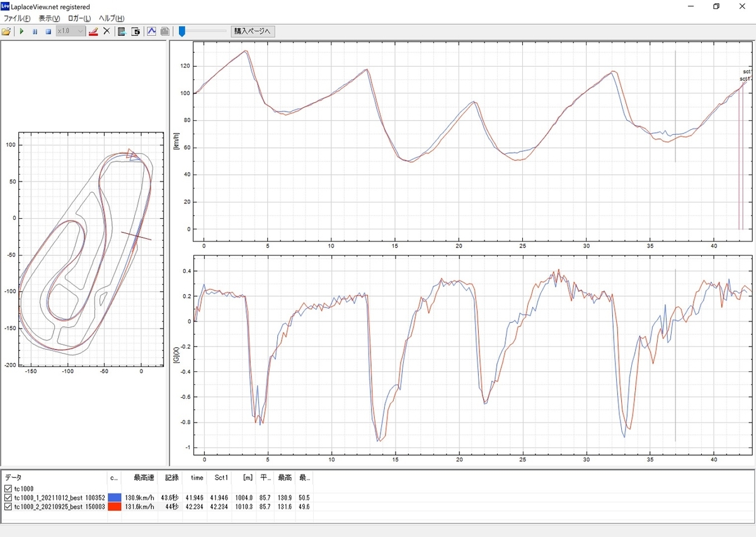Viewport: 756px width, 537px height.
Task: Click the 最高速 column header
Action: pyautogui.click(x=139, y=478)
